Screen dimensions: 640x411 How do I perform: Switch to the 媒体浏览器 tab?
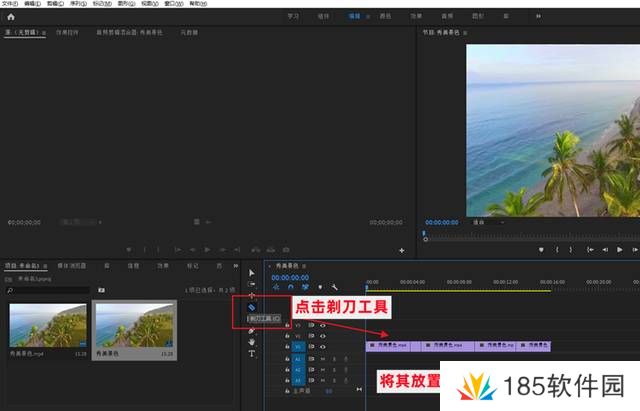click(x=71, y=266)
